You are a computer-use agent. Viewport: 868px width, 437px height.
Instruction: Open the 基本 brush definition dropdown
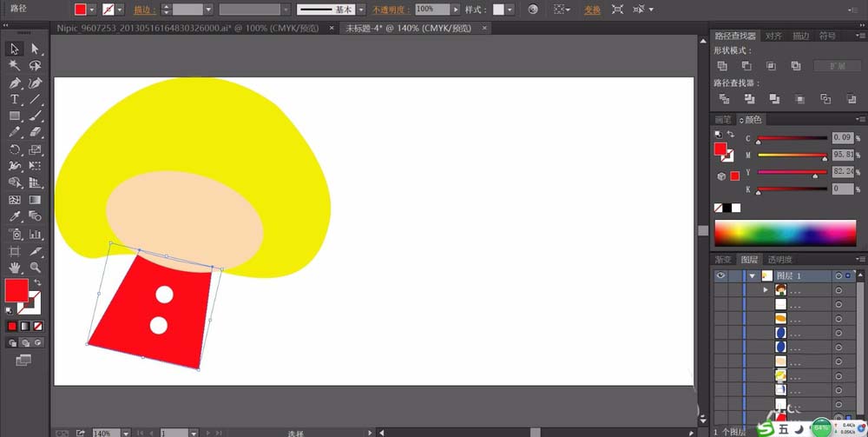click(361, 10)
